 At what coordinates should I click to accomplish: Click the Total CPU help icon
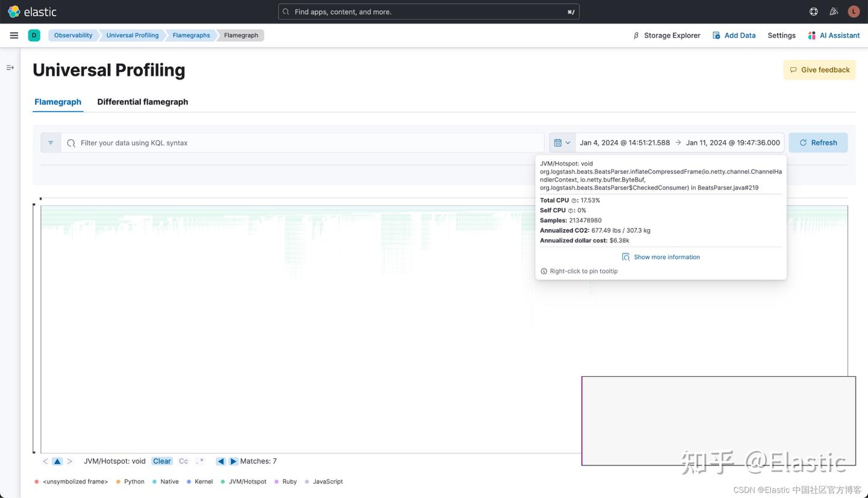pyautogui.click(x=574, y=201)
